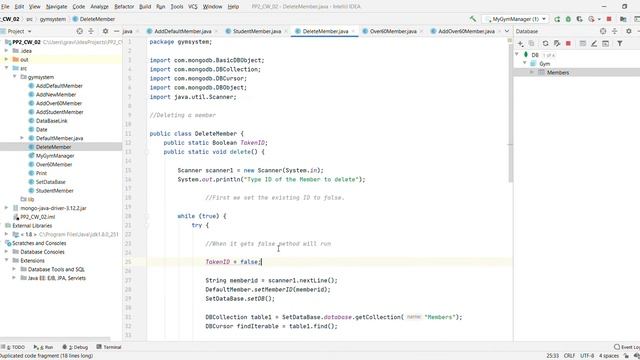Switch to the AddOver60Member.java tab
This screenshot has width=640, height=360.
point(466,31)
